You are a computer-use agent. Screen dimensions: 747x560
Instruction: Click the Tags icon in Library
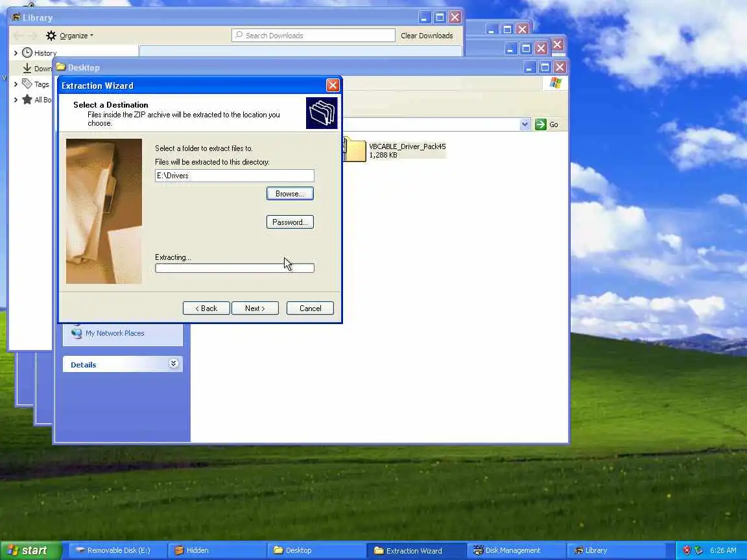(27, 84)
